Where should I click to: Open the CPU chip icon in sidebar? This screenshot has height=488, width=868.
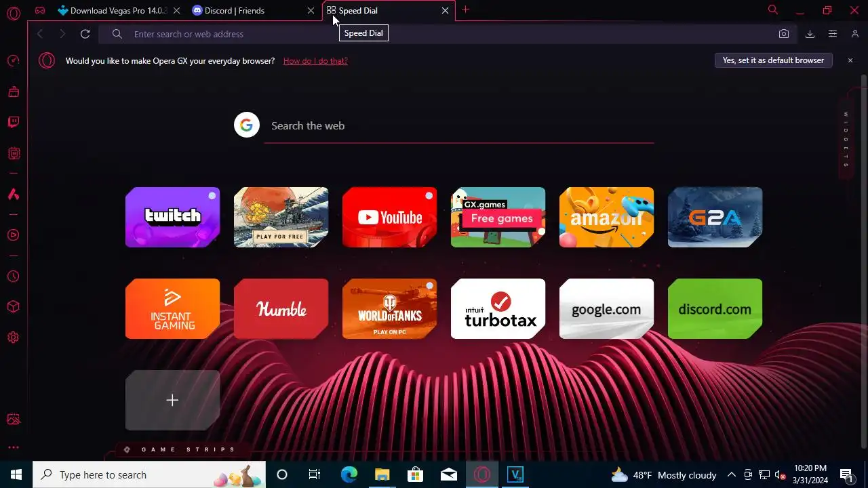pos(13,154)
